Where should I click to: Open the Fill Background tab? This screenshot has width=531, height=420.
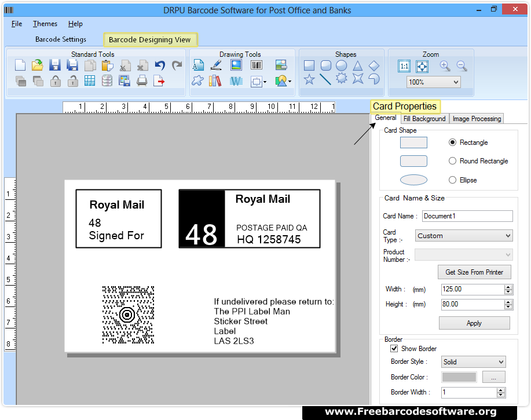(x=424, y=119)
